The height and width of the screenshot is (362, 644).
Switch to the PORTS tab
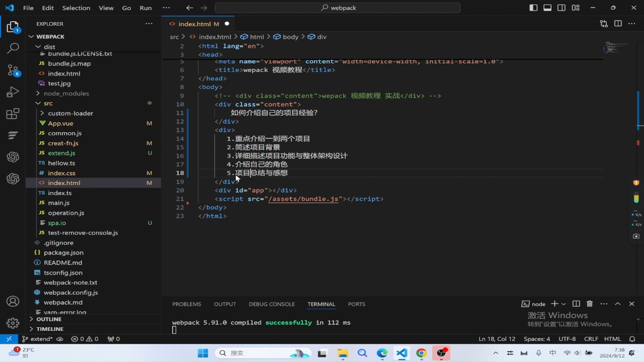[x=357, y=304]
